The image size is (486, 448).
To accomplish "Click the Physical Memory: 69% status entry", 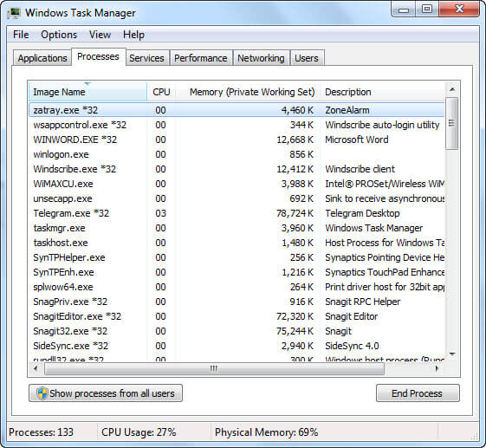I will (x=267, y=432).
